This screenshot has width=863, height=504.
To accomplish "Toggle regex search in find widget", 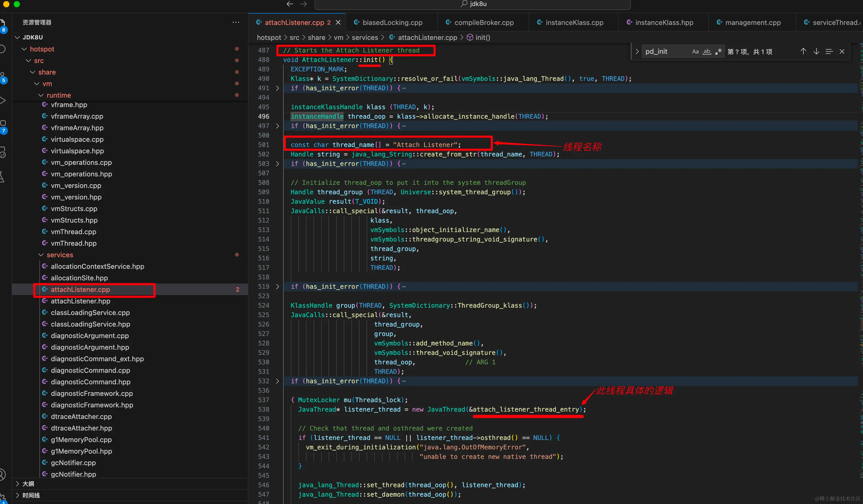I will click(718, 52).
